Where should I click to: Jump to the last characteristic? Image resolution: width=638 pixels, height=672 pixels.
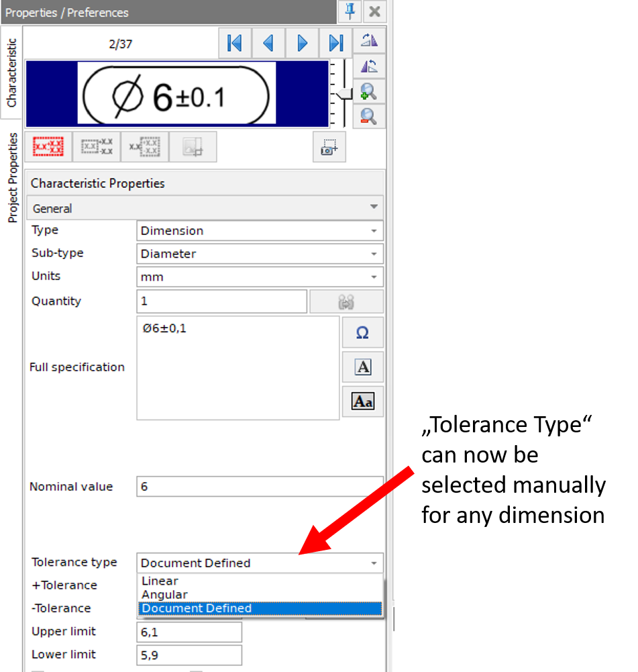point(335,42)
